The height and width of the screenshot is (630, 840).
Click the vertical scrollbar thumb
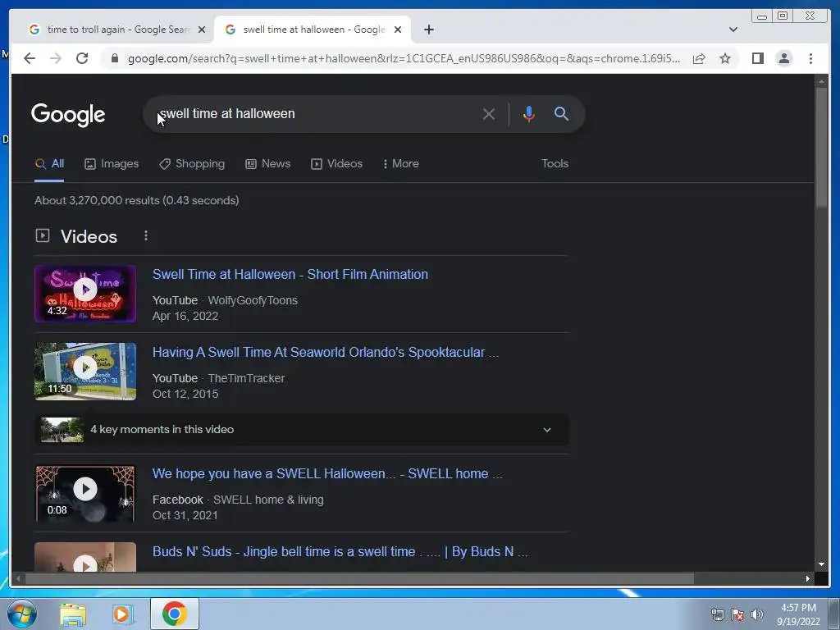[821, 148]
